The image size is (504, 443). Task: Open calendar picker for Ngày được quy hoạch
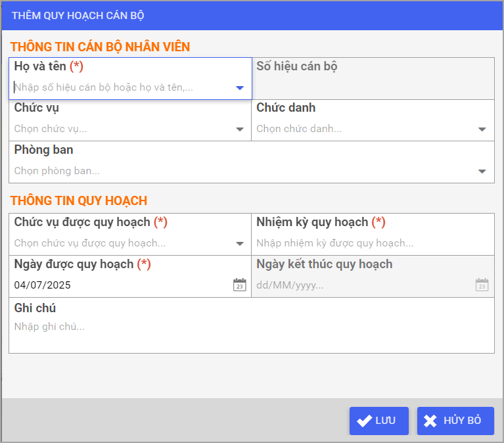click(239, 285)
